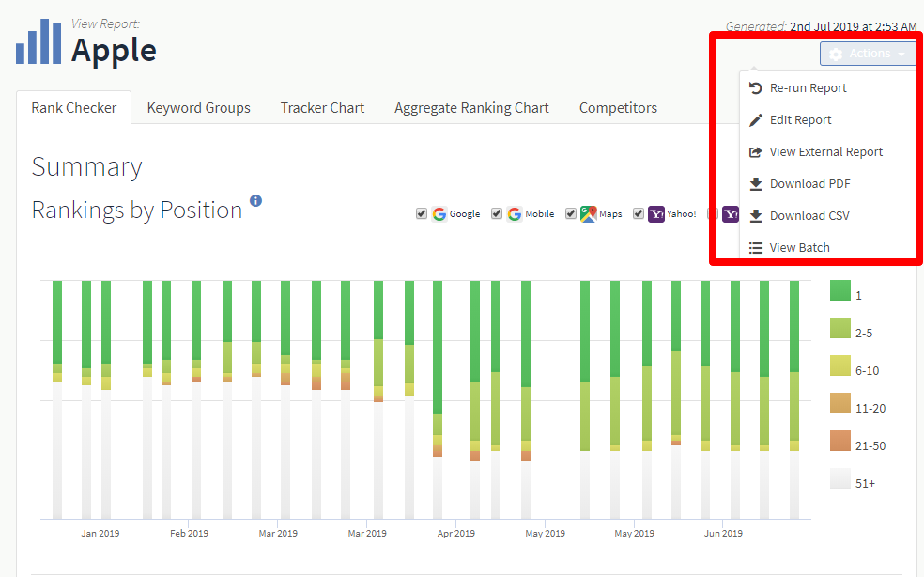This screenshot has width=924, height=577.
Task: Click the 2-5 legend color swatch
Action: point(840,329)
